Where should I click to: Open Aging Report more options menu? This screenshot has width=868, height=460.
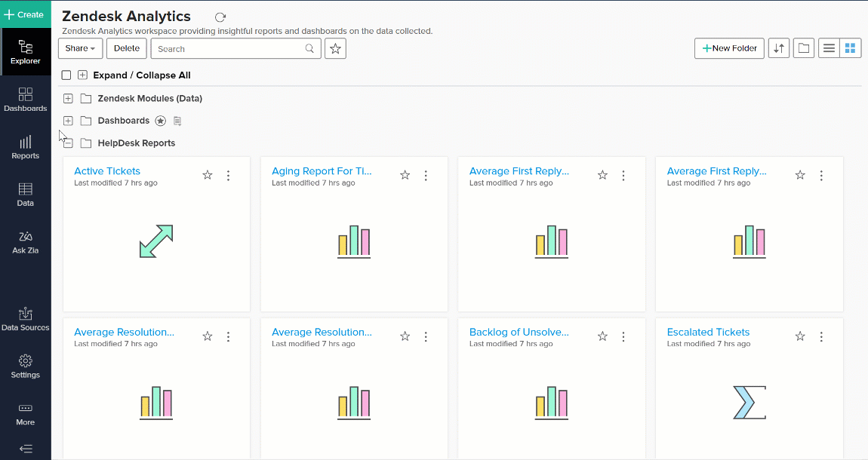pos(426,175)
